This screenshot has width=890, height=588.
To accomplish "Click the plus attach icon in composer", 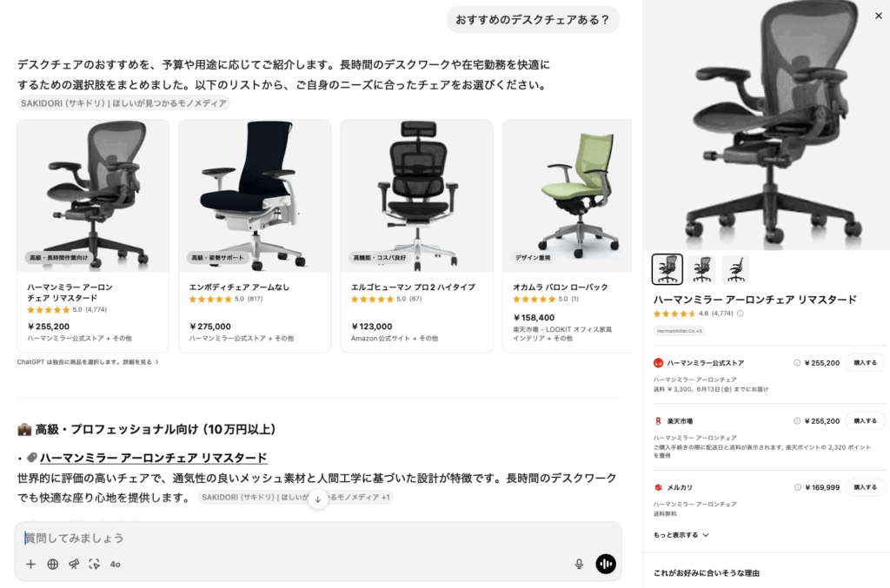I will tap(30, 565).
